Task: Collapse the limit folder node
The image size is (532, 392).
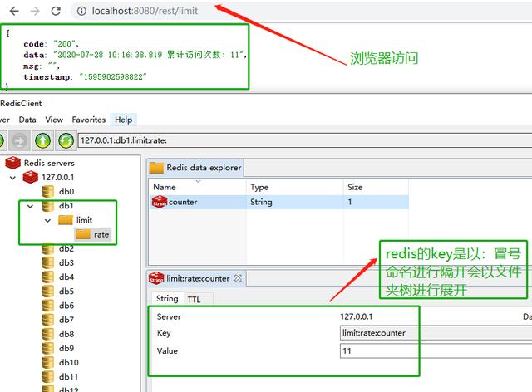Action: (48, 220)
